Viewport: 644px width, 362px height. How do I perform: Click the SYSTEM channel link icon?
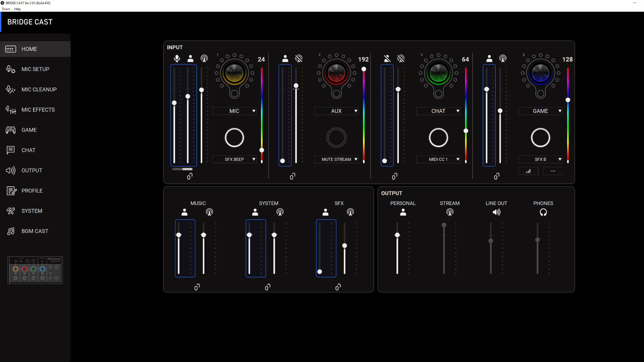click(x=267, y=287)
